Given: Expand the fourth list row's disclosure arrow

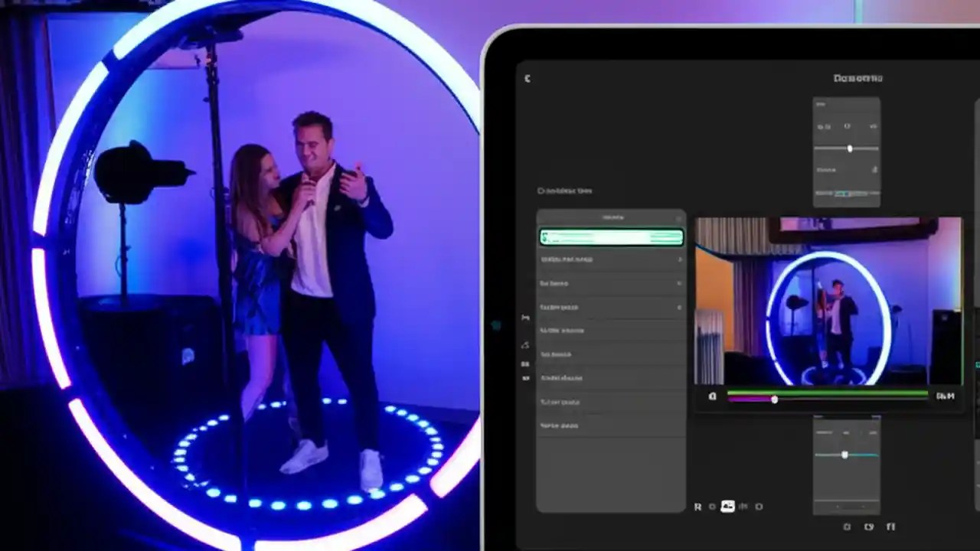Looking at the screenshot, I should pos(678,307).
